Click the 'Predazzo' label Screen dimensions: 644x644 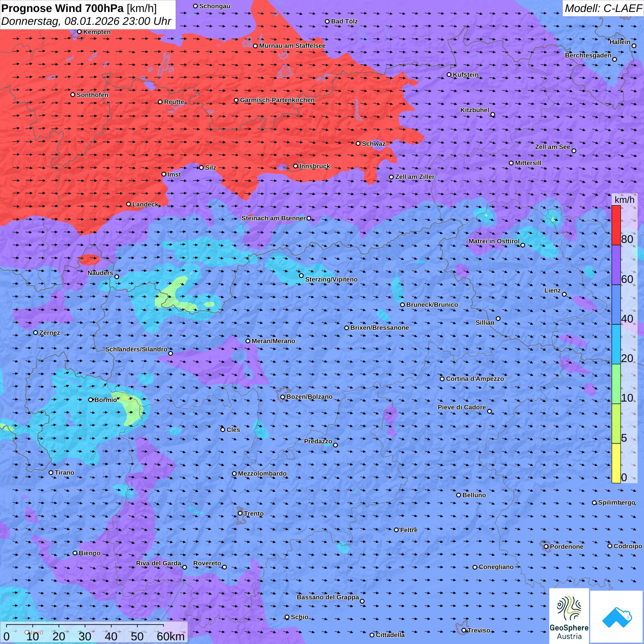(x=318, y=441)
